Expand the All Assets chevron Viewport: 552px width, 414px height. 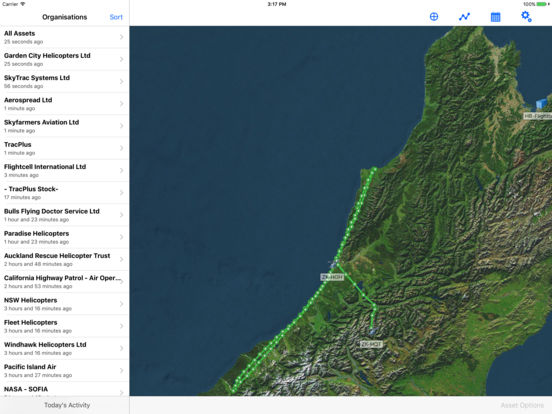tap(121, 37)
